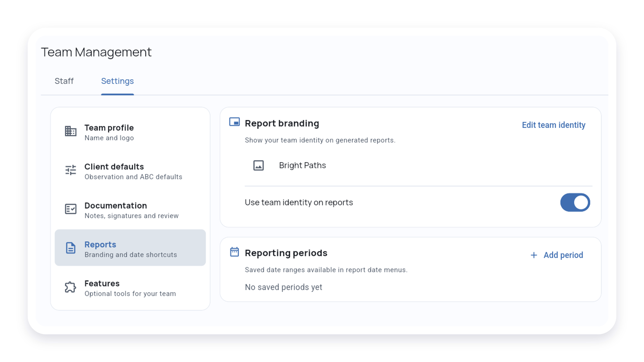Click the Report branding header icon
Viewport: 644px width, 362px height.
[x=234, y=122]
